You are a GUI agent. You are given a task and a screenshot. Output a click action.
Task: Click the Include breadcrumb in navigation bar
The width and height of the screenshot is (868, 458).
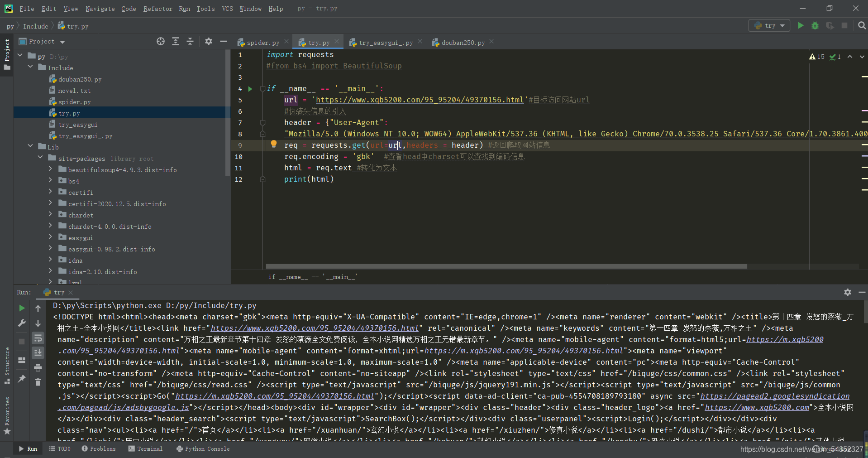coord(35,26)
